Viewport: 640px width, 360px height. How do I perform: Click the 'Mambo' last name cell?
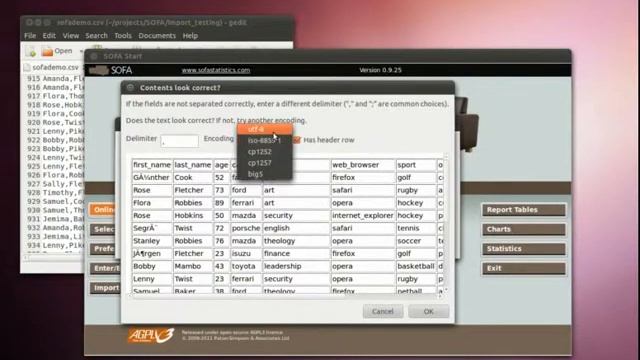pyautogui.click(x=193, y=266)
